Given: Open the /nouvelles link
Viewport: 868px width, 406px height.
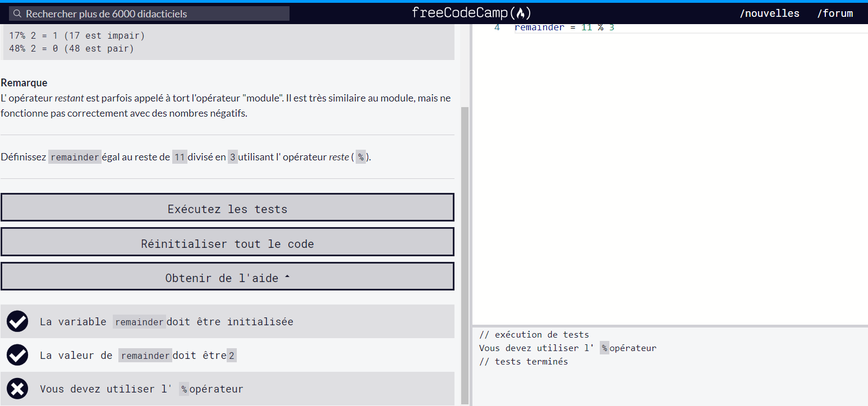Looking at the screenshot, I should click(769, 13).
